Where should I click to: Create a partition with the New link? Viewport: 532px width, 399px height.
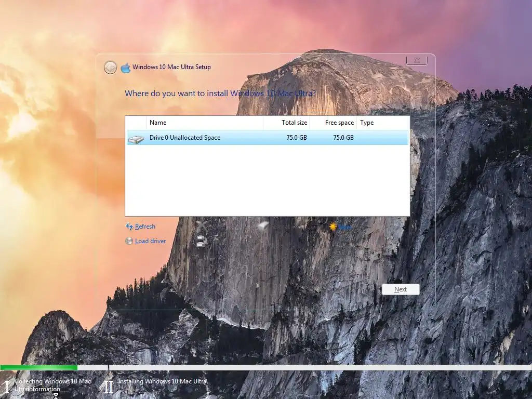click(345, 227)
